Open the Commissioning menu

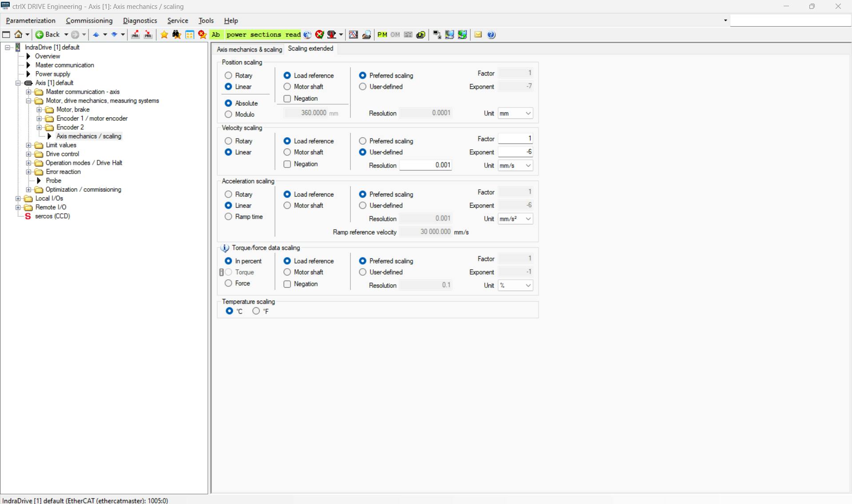click(x=89, y=21)
